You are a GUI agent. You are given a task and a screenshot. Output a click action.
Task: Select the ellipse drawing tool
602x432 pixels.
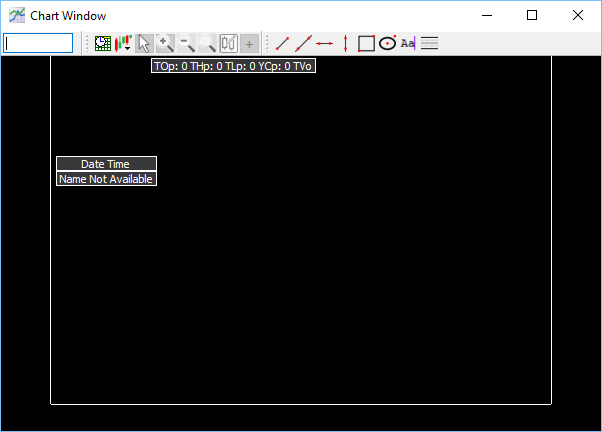(387, 43)
